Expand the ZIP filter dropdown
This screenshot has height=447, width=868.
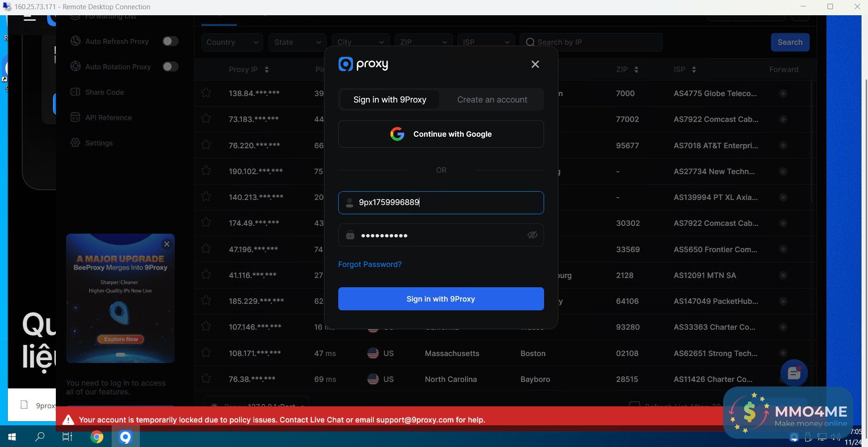click(423, 42)
